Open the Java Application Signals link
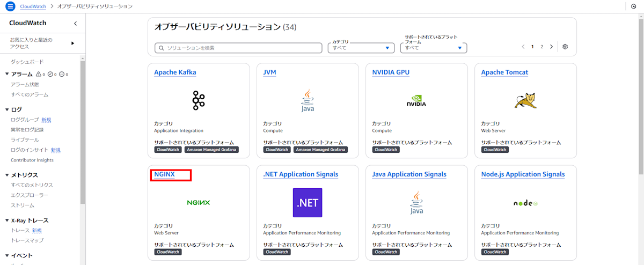This screenshot has width=644, height=265. [409, 174]
